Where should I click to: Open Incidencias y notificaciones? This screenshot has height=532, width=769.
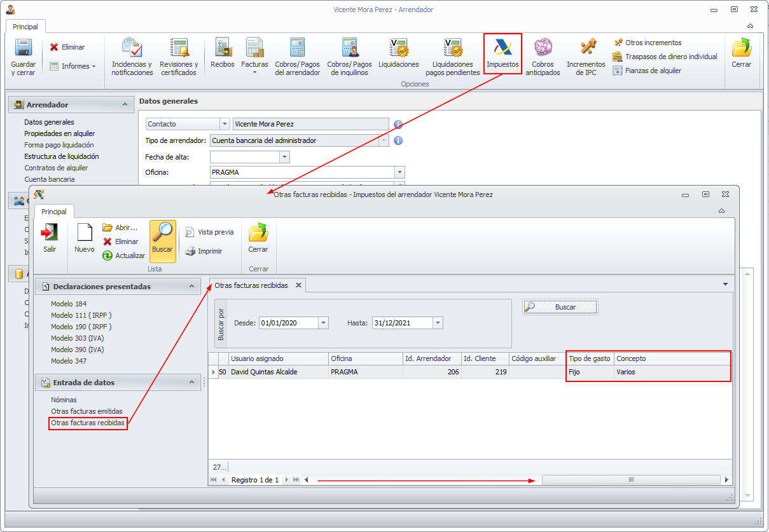tap(132, 57)
